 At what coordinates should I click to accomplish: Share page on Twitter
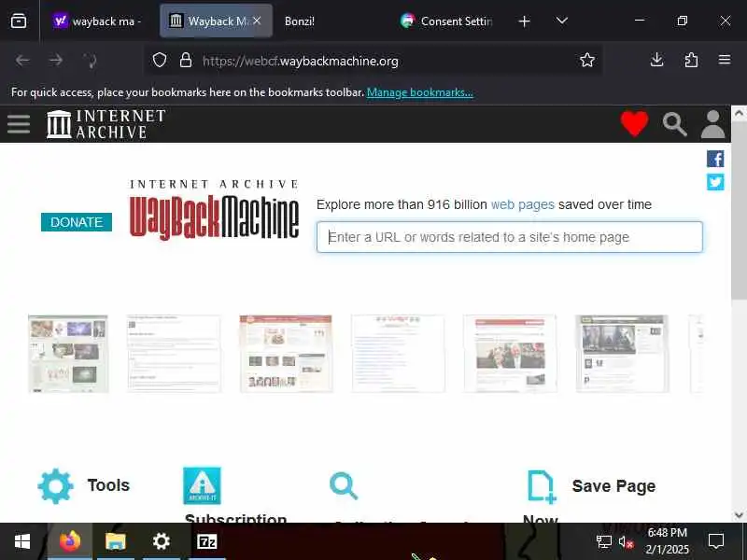(715, 182)
